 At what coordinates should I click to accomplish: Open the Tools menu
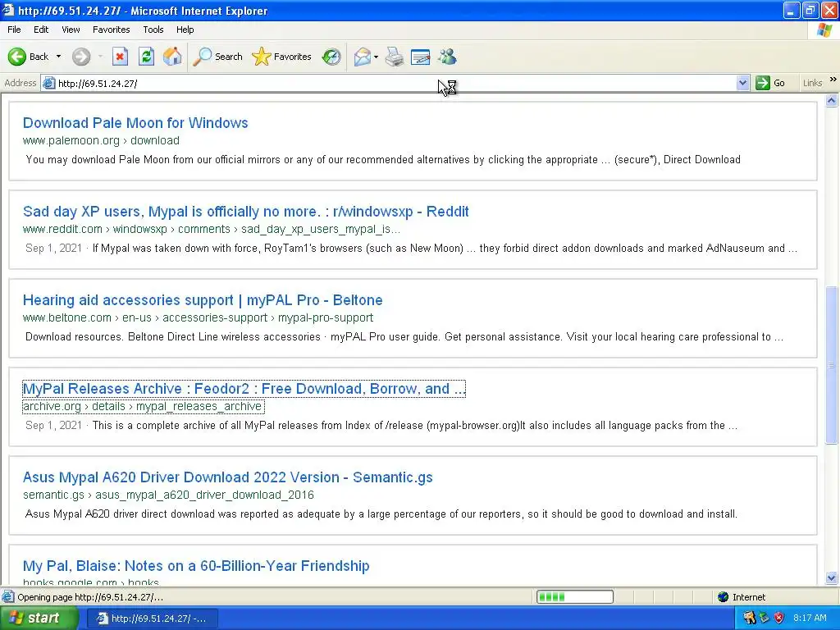(x=153, y=30)
